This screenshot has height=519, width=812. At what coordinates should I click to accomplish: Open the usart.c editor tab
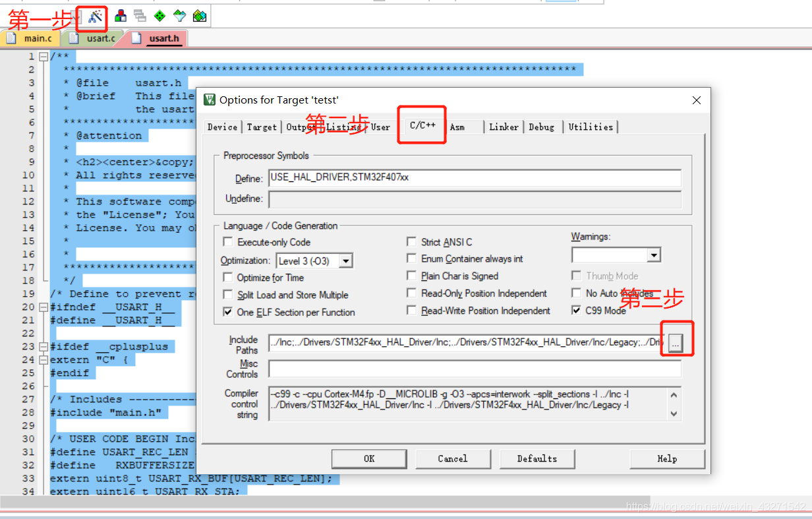click(x=94, y=38)
